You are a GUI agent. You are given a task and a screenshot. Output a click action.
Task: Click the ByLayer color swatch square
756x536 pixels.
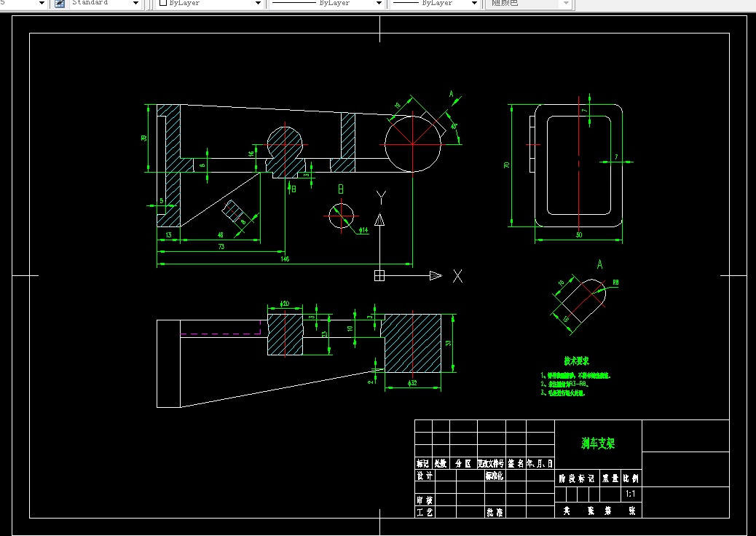click(x=163, y=2)
